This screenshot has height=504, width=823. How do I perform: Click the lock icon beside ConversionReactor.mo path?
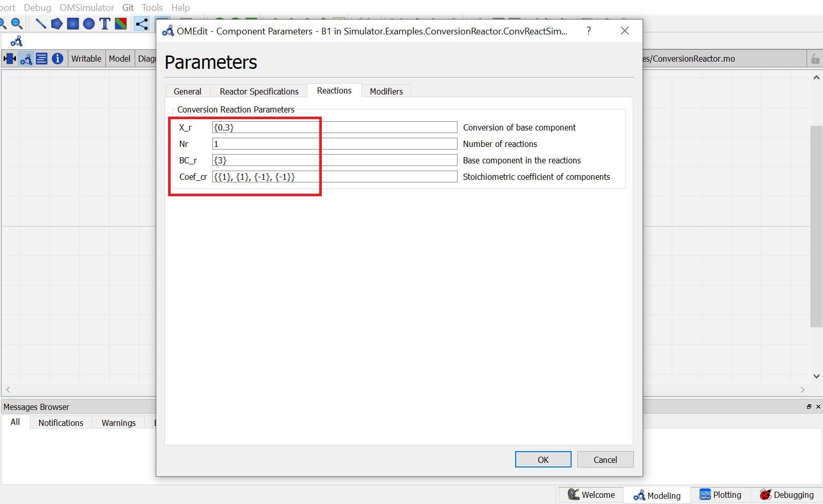pos(815,59)
